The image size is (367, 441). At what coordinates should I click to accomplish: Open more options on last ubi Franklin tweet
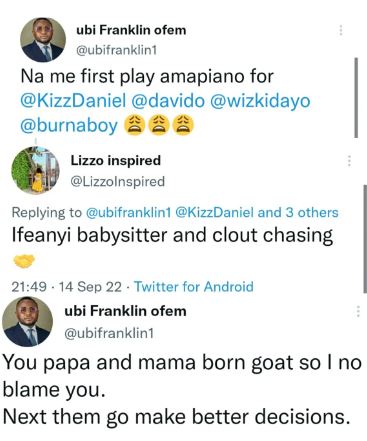pos(358,311)
